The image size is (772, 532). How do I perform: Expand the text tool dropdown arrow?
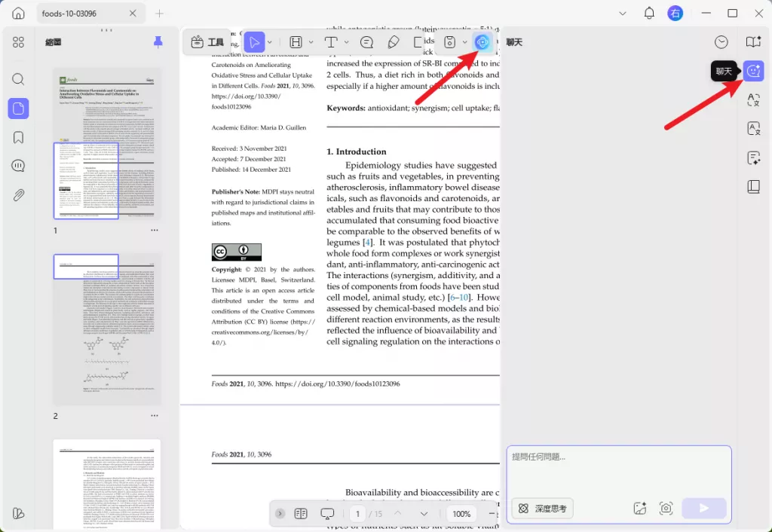click(x=347, y=42)
